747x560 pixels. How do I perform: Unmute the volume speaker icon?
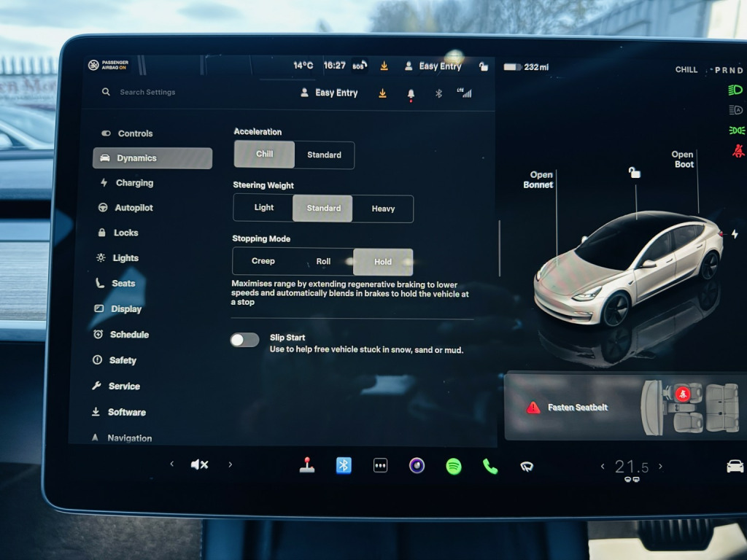tap(199, 464)
